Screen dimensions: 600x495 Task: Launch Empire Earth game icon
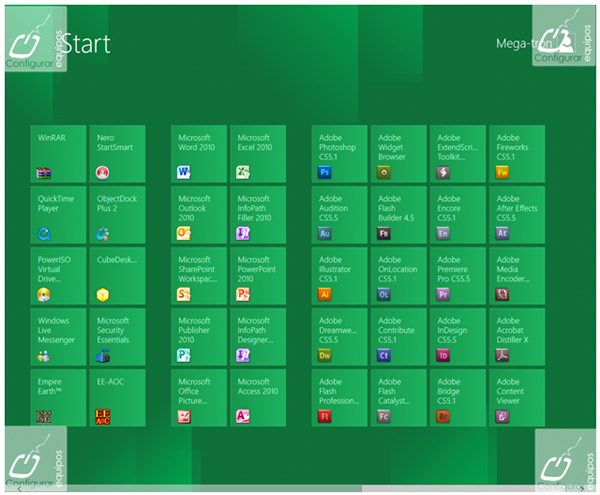pyautogui.click(x=44, y=417)
